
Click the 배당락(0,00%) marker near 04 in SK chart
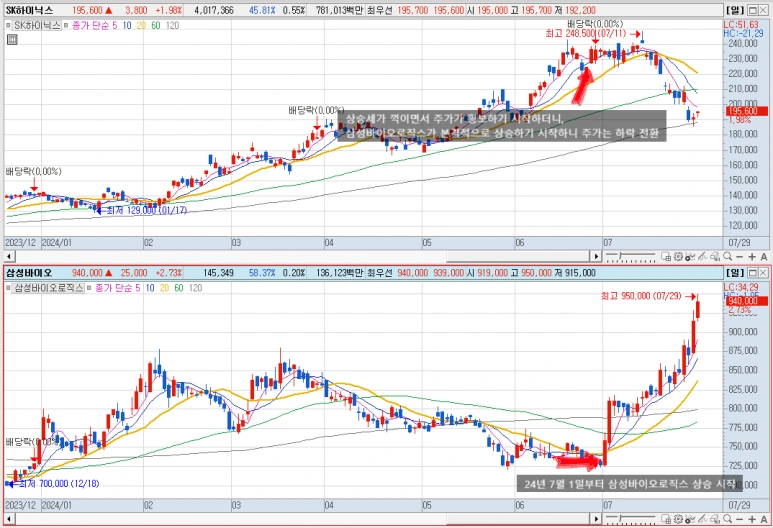[x=316, y=110]
